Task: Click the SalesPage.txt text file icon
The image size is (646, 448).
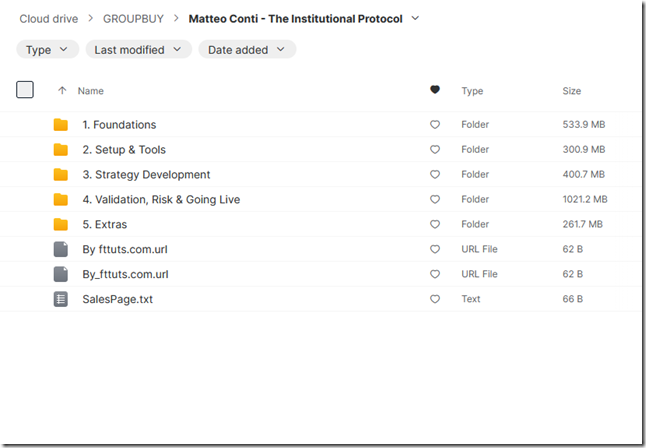Action: pyautogui.click(x=61, y=299)
